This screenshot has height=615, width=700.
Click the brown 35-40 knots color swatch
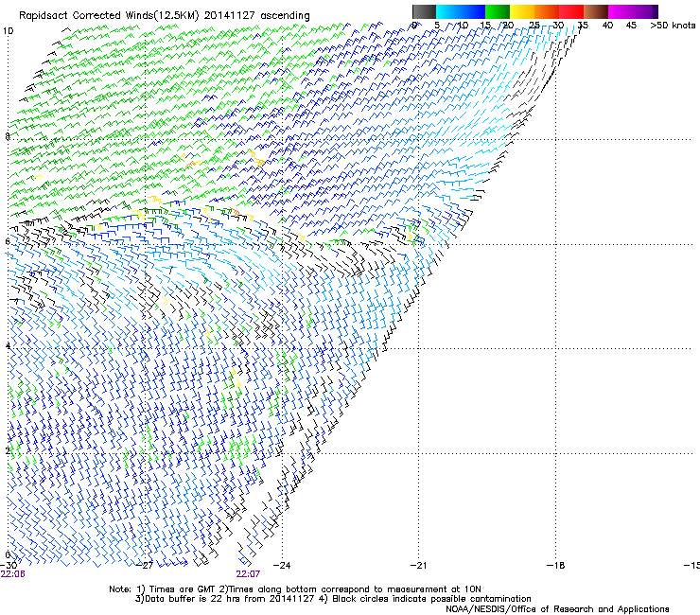[x=596, y=11]
